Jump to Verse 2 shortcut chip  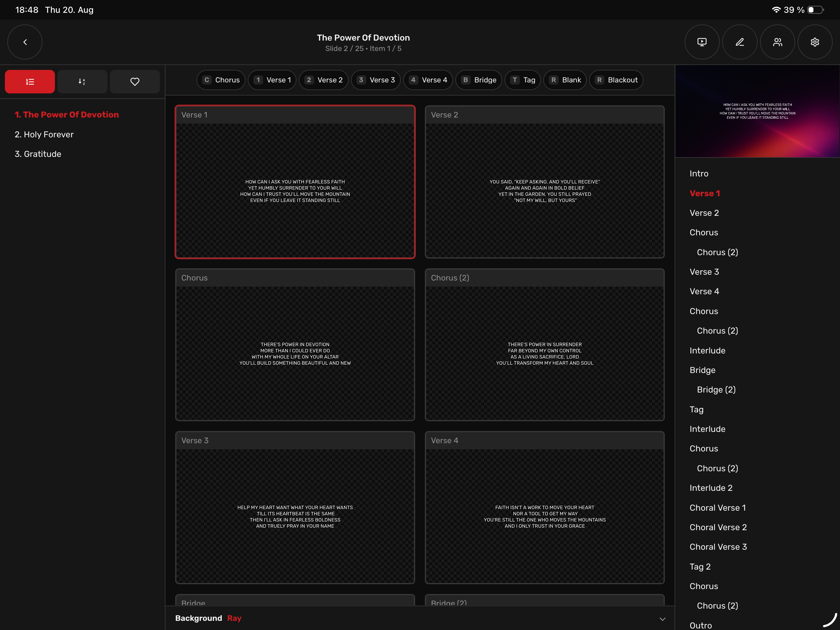pyautogui.click(x=324, y=80)
